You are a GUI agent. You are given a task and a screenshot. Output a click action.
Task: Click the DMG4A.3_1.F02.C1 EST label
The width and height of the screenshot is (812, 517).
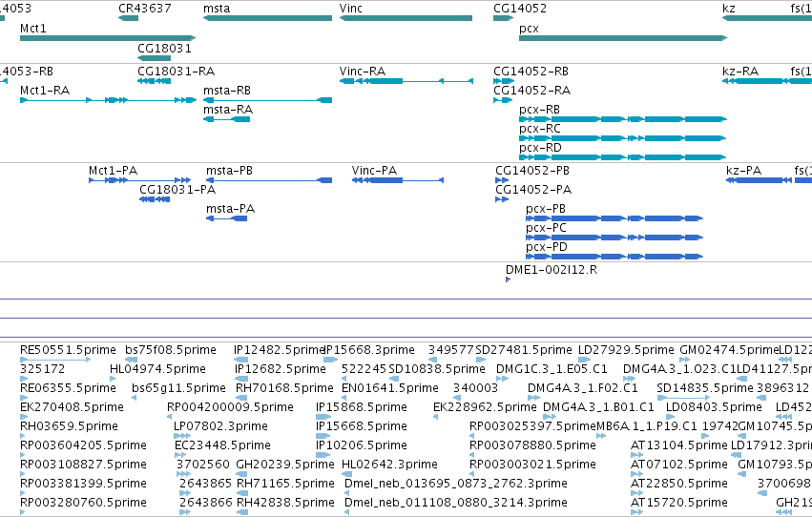point(583,388)
